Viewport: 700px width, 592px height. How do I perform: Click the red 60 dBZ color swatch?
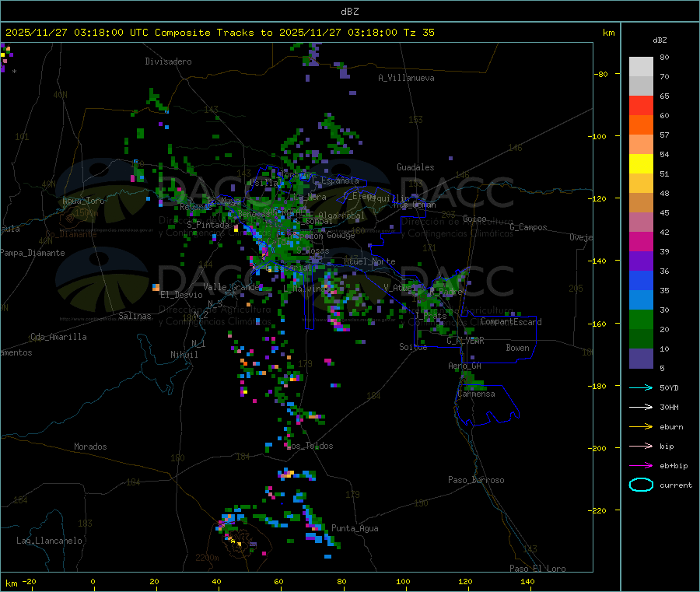(641, 105)
